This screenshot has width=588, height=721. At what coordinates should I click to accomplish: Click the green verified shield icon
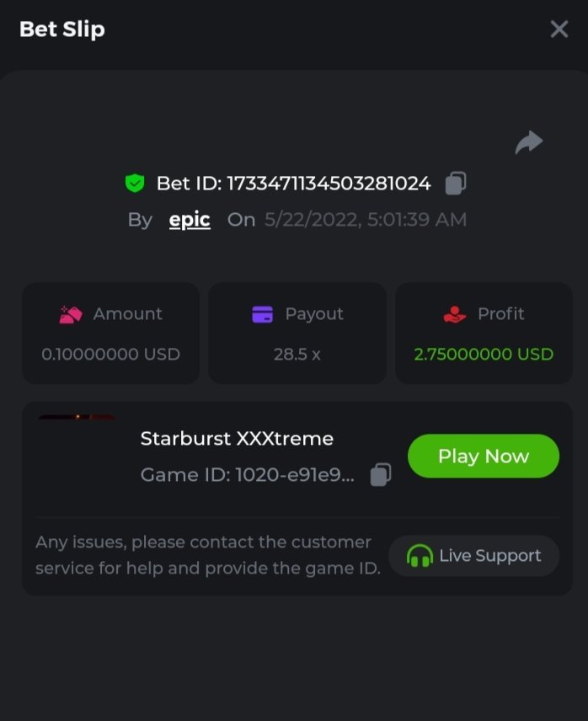pyautogui.click(x=134, y=183)
